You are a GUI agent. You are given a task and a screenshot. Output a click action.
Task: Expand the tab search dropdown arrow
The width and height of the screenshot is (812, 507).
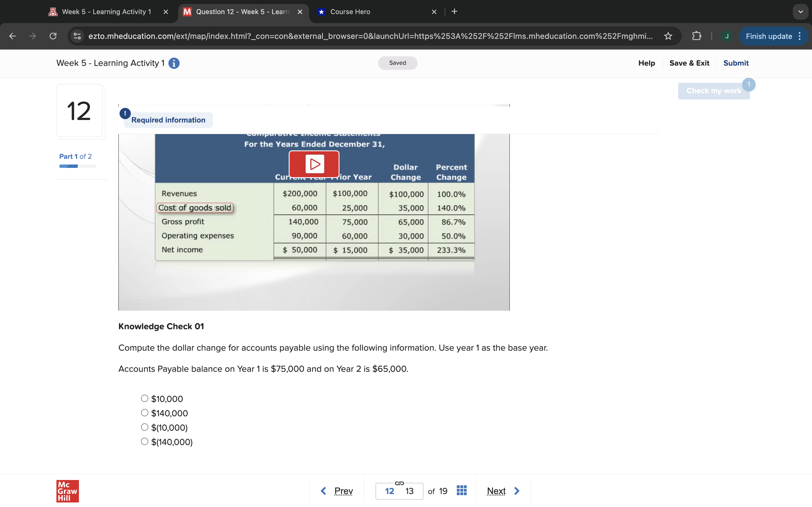(800, 12)
